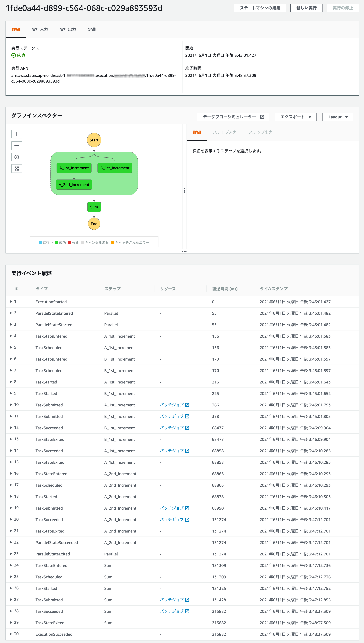Open batch job link icon for event 28
364x643 pixels.
click(x=187, y=611)
